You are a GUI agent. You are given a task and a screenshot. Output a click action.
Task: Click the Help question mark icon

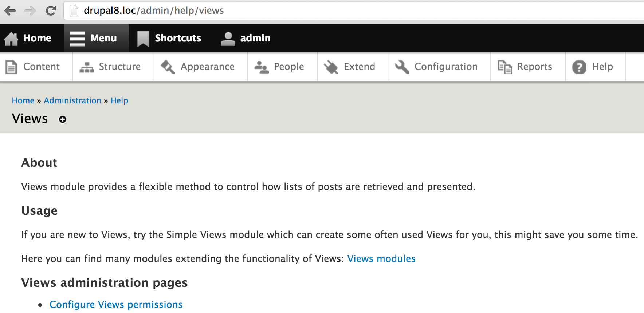(579, 67)
